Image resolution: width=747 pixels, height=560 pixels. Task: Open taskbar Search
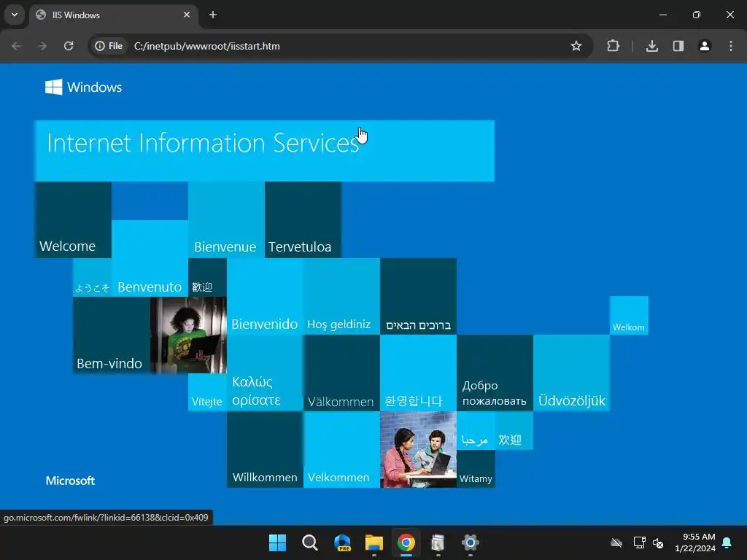309,542
